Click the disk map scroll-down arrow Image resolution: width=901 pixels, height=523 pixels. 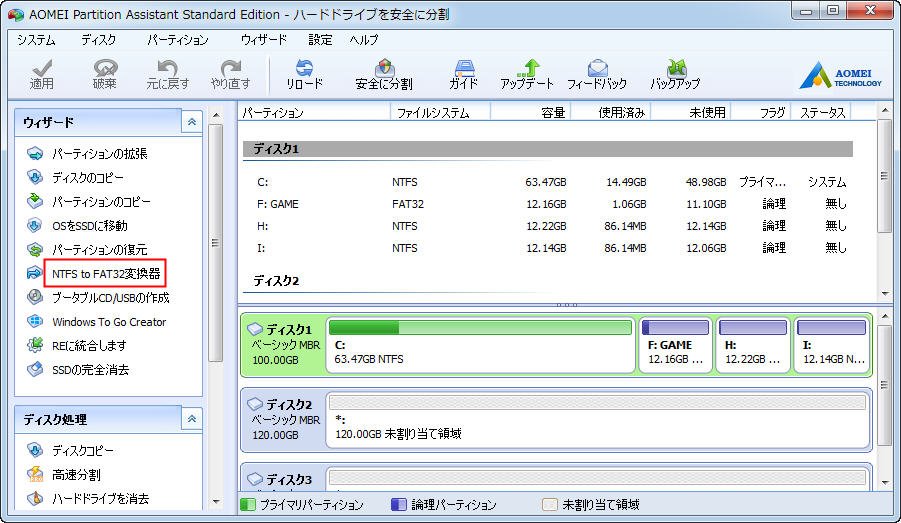[884, 483]
